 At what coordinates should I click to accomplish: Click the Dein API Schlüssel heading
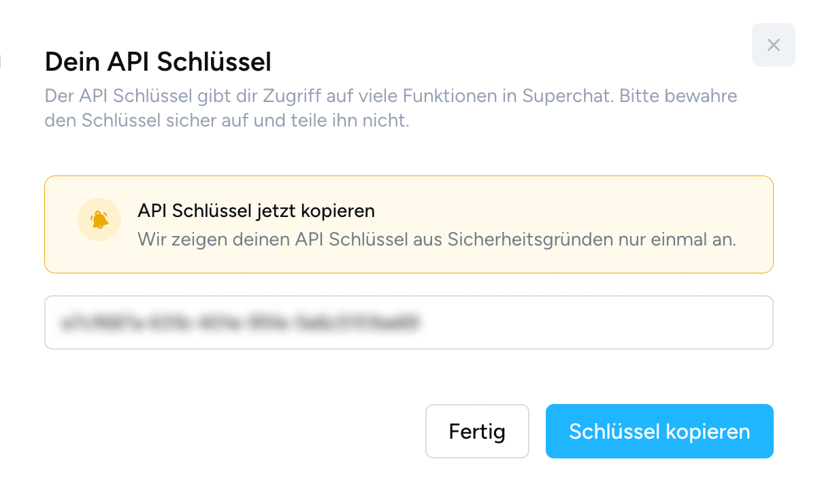pyautogui.click(x=157, y=61)
